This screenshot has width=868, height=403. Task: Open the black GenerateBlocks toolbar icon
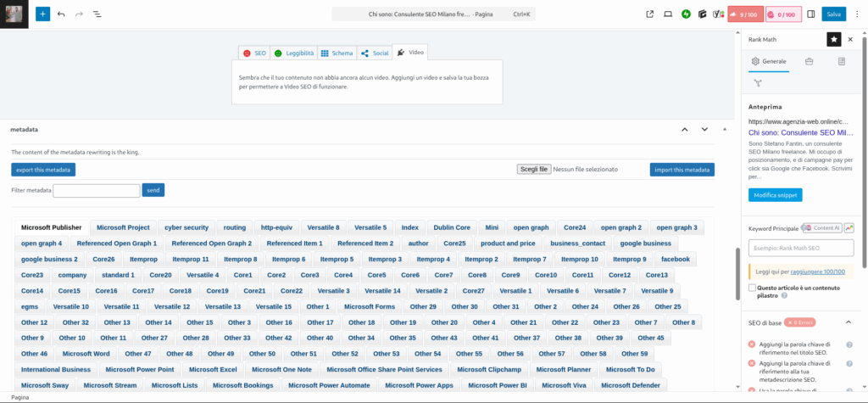[703, 14]
